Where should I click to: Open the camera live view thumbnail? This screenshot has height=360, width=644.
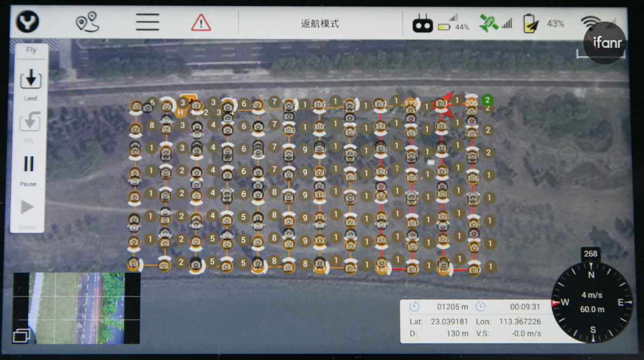coord(77,308)
